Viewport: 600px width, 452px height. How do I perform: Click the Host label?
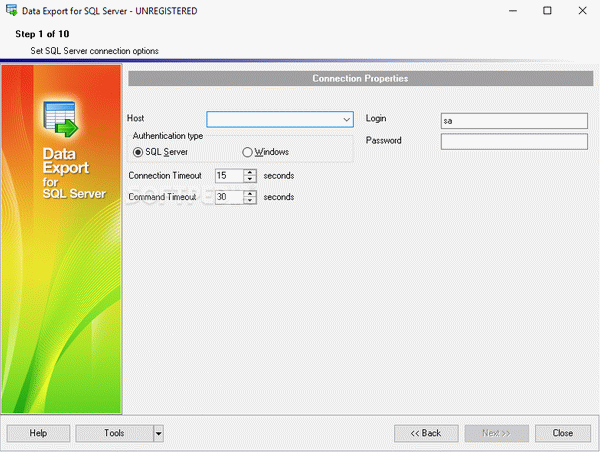point(135,118)
